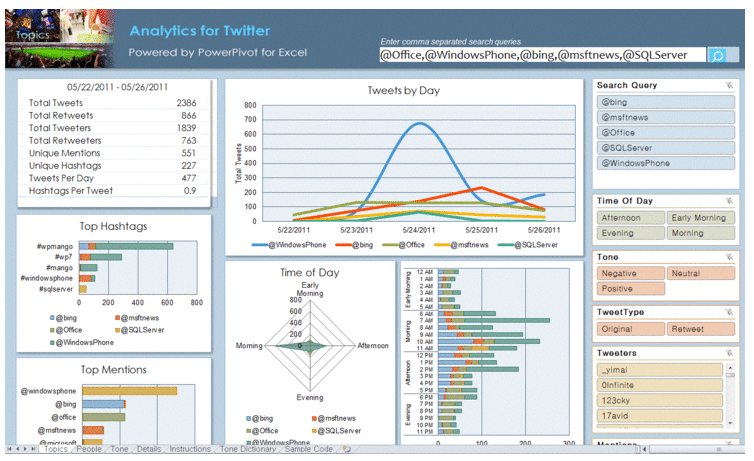
Task: Filter TweetType by Retweet
Action: pos(701,329)
